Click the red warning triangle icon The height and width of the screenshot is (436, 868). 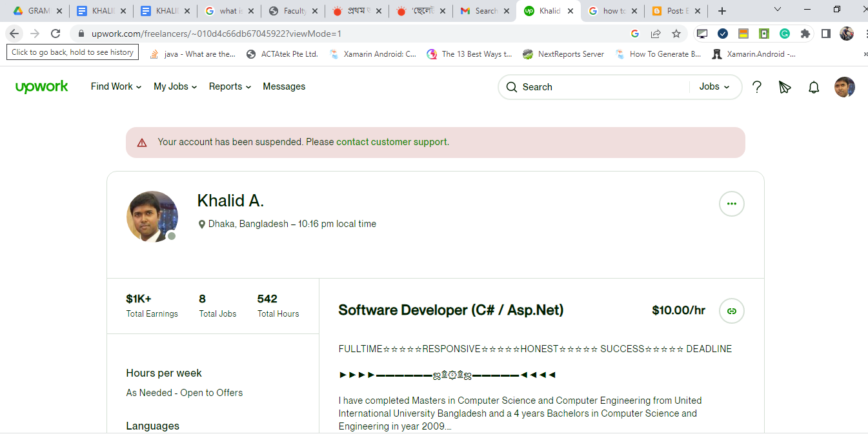tap(142, 143)
